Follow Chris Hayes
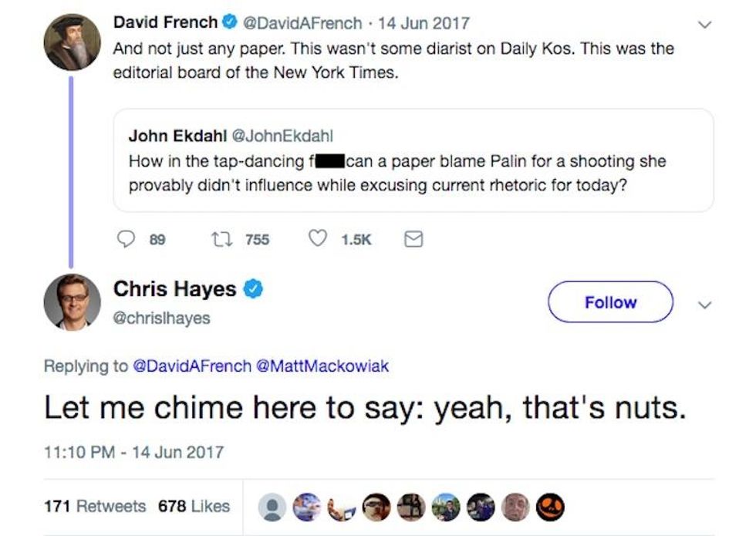The width and height of the screenshot is (756, 536). point(610,302)
